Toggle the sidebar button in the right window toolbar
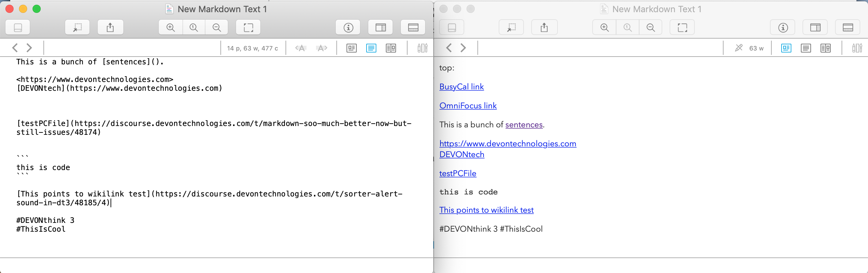Image resolution: width=868 pixels, height=273 pixels. click(x=452, y=27)
